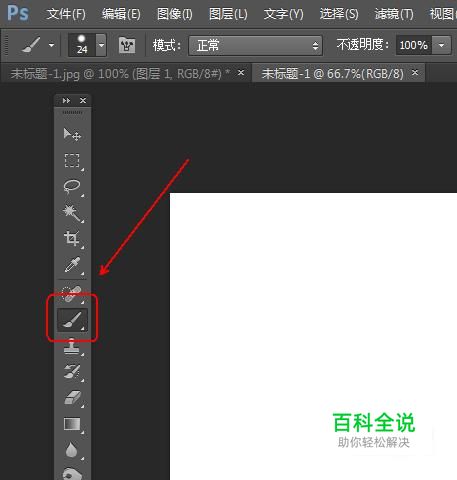Open the 文字(Y) menu

pyautogui.click(x=284, y=14)
